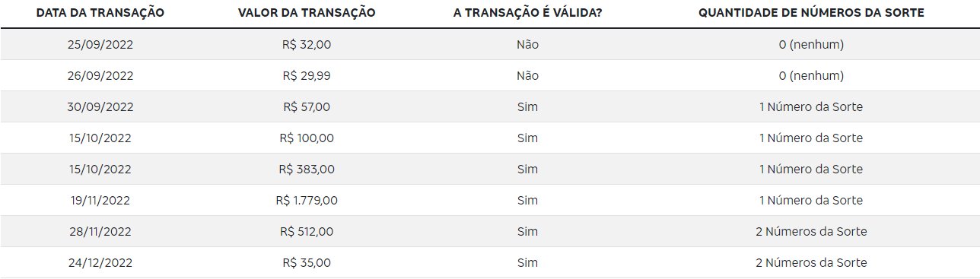The image size is (980, 279).
Task: Click the DATA DA TRANSAÇÃO column header
Action: [100, 14]
